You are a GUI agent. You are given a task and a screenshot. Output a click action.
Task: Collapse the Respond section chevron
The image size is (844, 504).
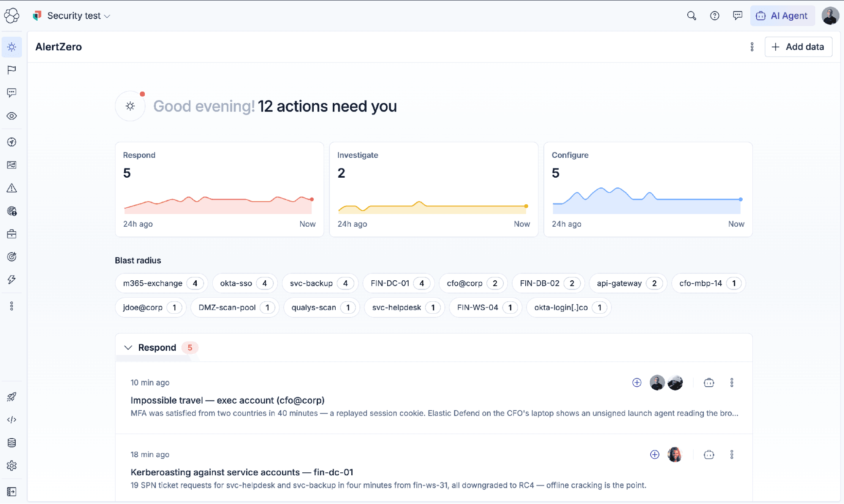pos(128,347)
